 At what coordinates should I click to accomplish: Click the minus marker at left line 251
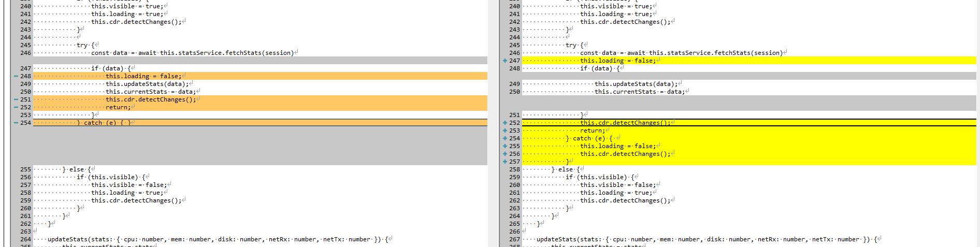point(16,99)
